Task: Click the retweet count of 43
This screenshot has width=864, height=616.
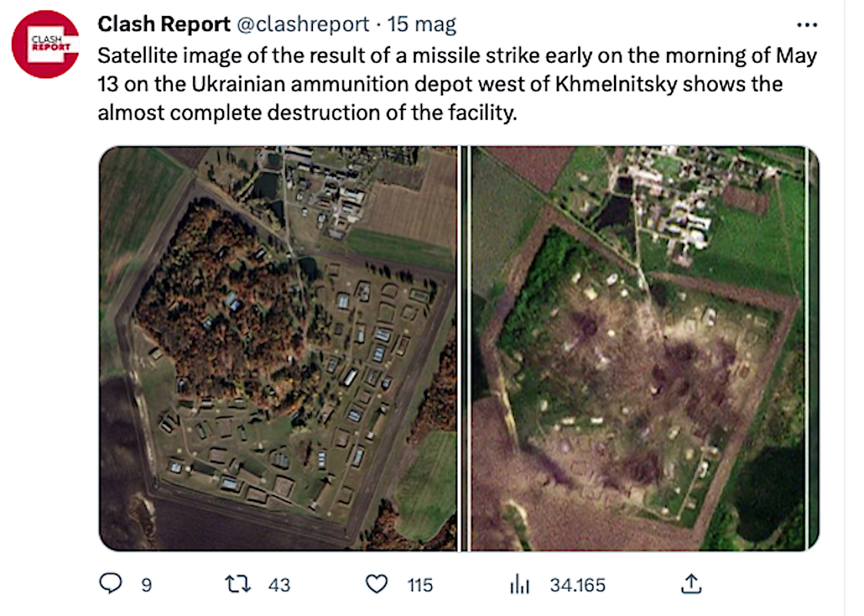Action: tap(279, 585)
